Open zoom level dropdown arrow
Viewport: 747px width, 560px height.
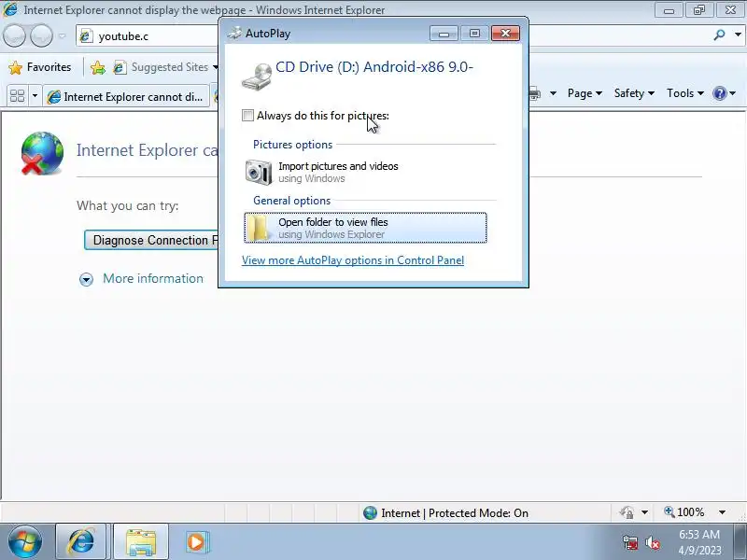click(722, 512)
